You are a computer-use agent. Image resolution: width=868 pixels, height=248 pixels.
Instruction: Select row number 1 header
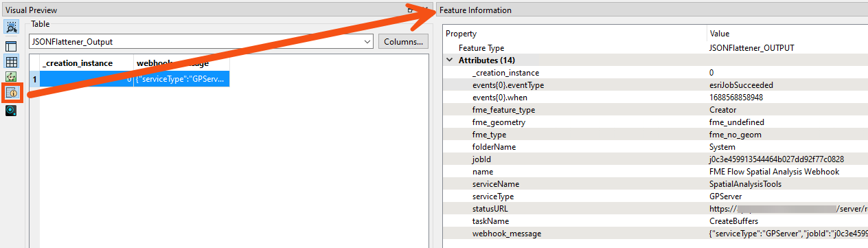coord(34,79)
